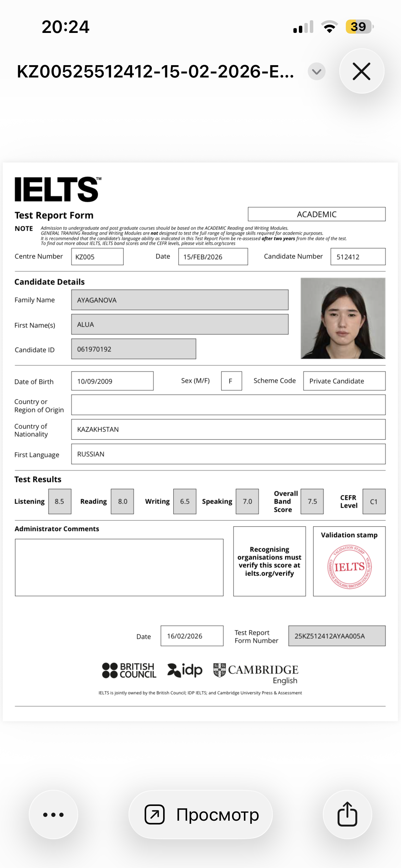The height and width of the screenshot is (868, 401).
Task: Tap the KZ00525512412 file name title
Action: tap(155, 72)
